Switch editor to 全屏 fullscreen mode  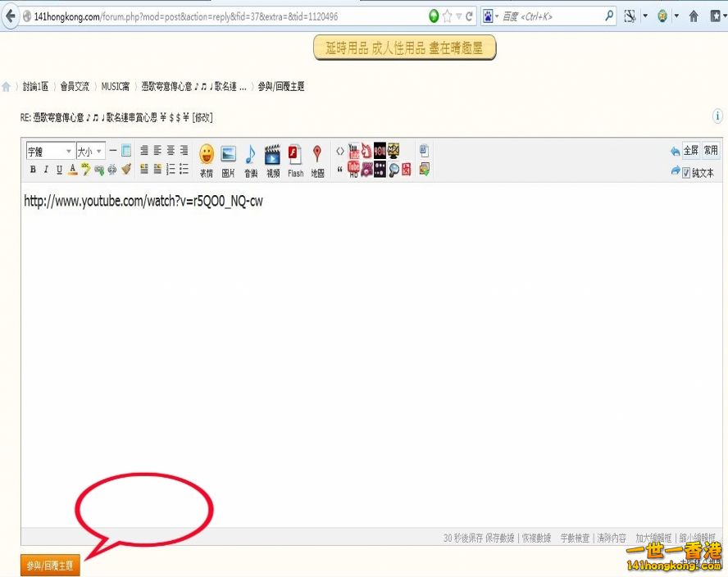click(690, 151)
